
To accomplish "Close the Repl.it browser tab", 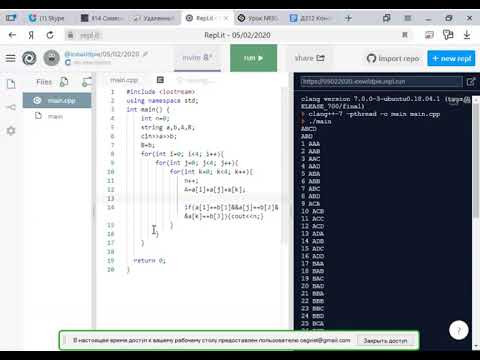I will pos(226,18).
